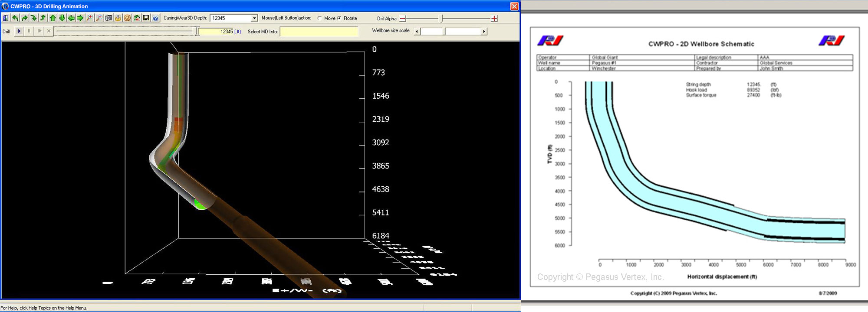The image size is (868, 312).
Task: Click the green right arrow icon
Action: coord(80,18)
